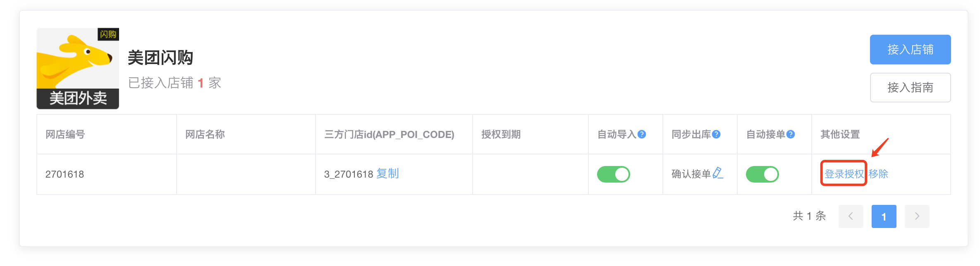Go to the next page arrow
The width and height of the screenshot is (980, 266).
pos(917,216)
